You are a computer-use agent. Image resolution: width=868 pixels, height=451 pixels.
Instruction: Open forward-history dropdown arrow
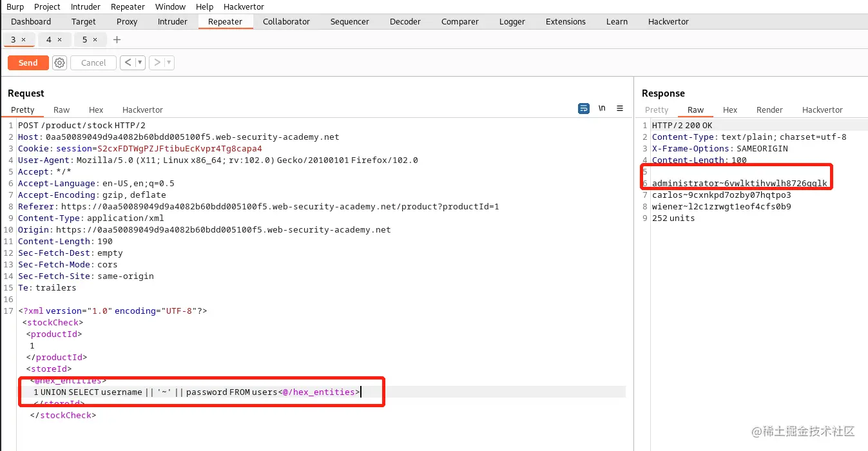[x=169, y=62]
